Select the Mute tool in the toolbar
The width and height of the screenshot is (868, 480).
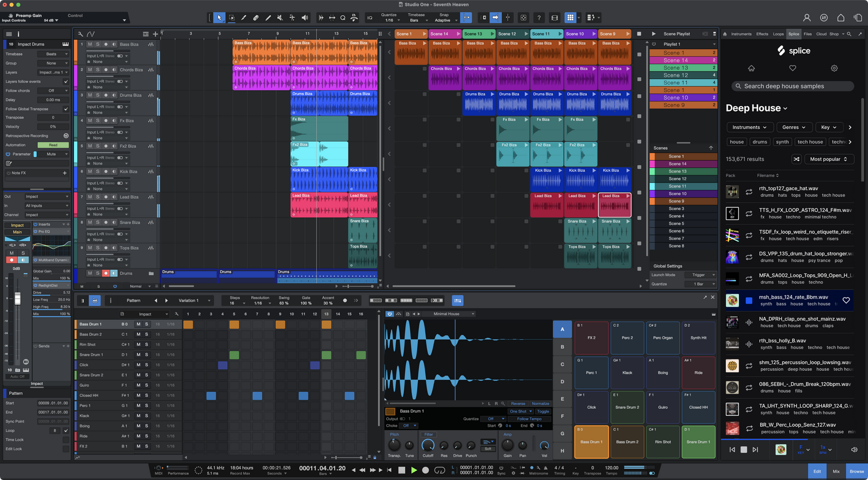280,18
